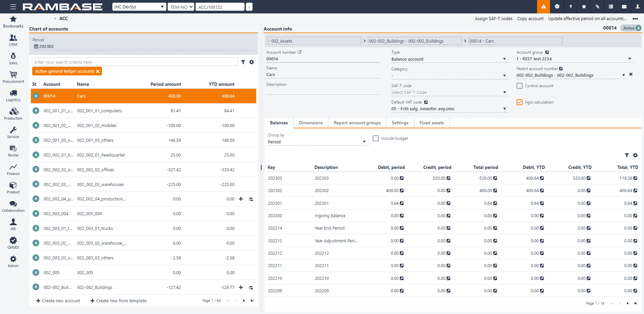Open the TEM-NO database dropdown
Image resolution: width=644 pixels, height=314 pixels.
tap(181, 7)
